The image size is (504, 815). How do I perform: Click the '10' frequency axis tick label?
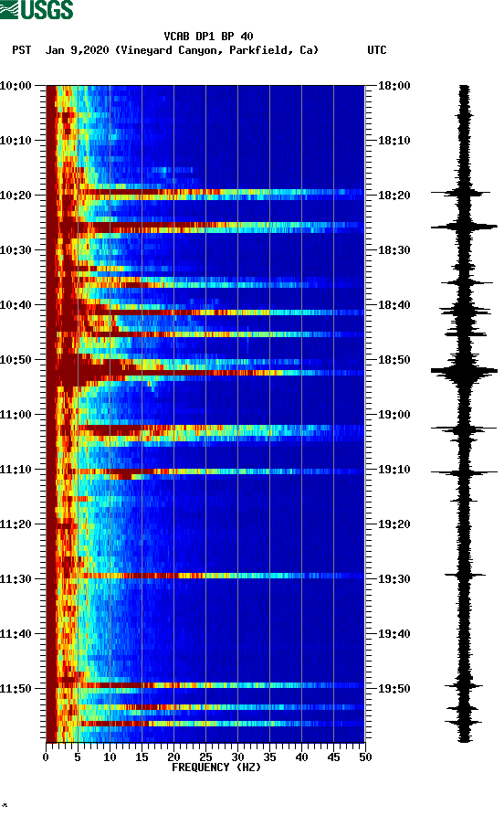click(110, 757)
